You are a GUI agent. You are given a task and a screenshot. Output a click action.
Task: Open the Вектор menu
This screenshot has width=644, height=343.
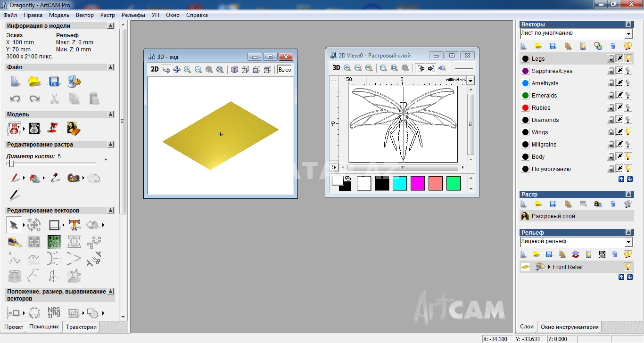click(85, 15)
